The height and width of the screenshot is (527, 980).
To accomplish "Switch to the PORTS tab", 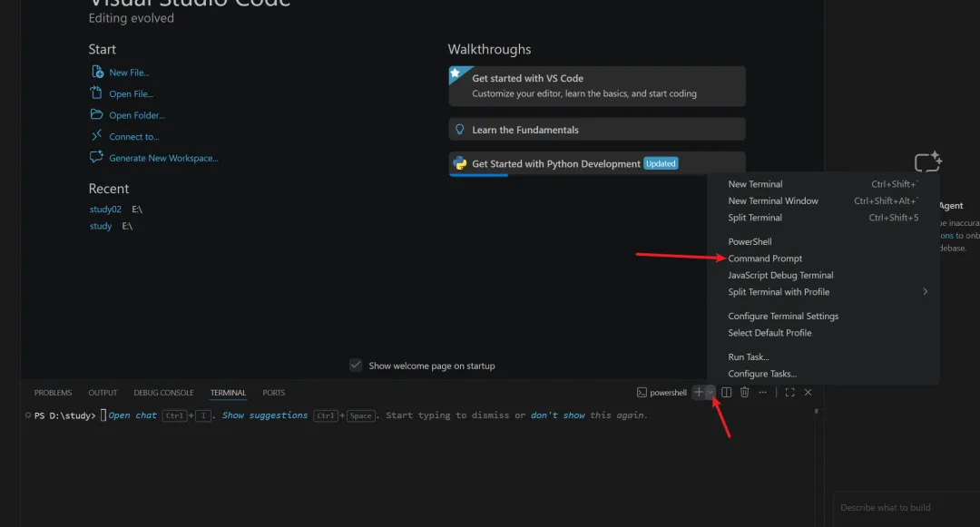I will tap(274, 393).
